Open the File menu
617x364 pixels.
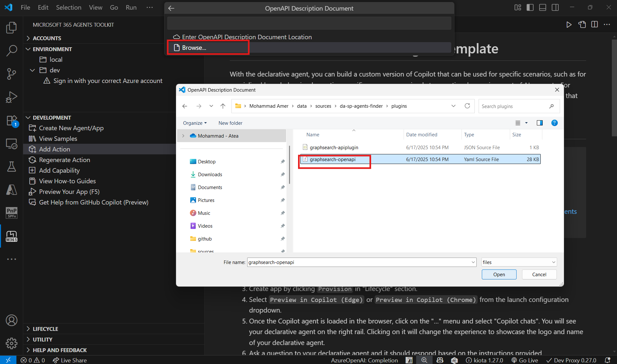point(25,7)
